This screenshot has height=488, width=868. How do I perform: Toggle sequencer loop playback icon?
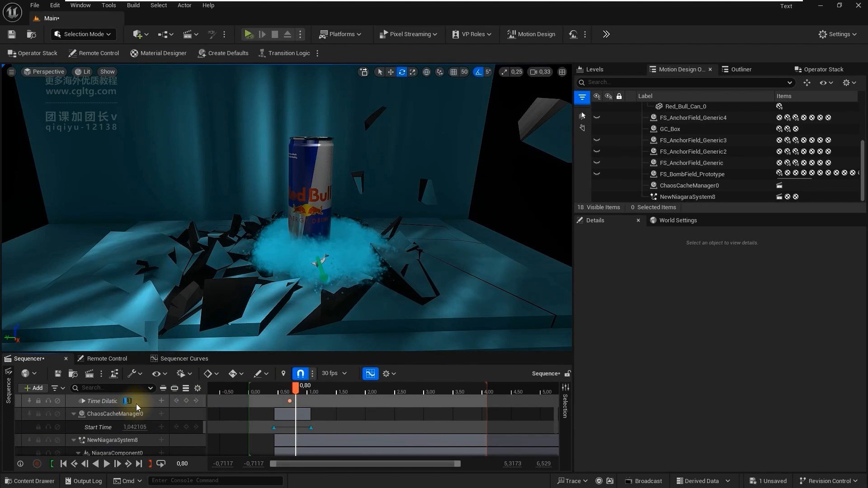coord(160,464)
